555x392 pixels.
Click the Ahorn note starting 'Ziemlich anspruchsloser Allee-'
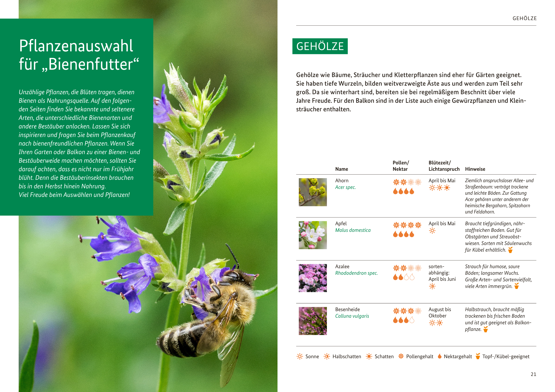tap(499, 196)
